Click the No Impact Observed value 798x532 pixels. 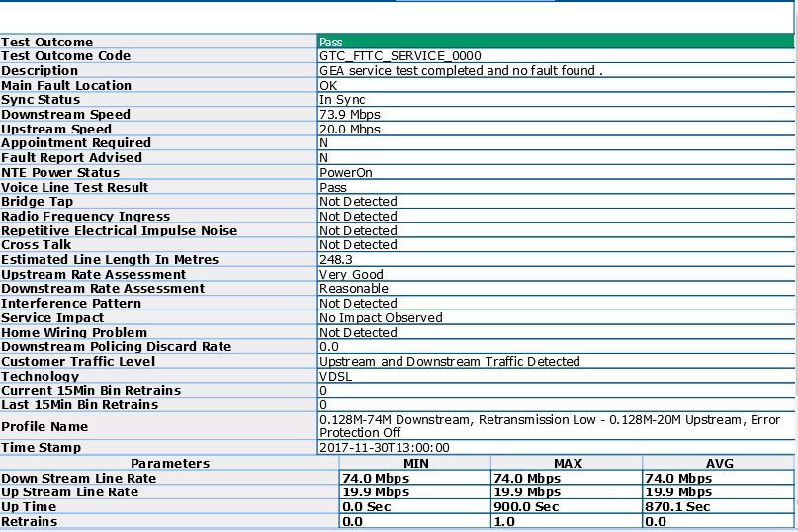(381, 318)
